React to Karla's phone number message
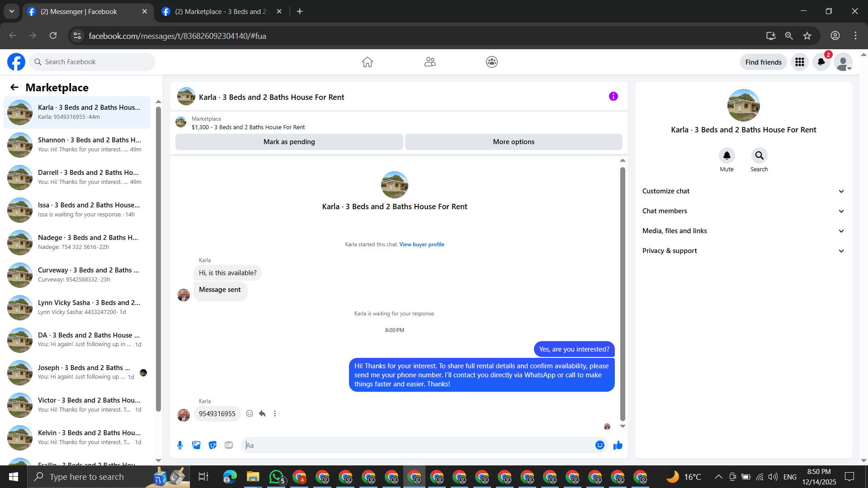This screenshot has height=488, width=868. coord(250,413)
